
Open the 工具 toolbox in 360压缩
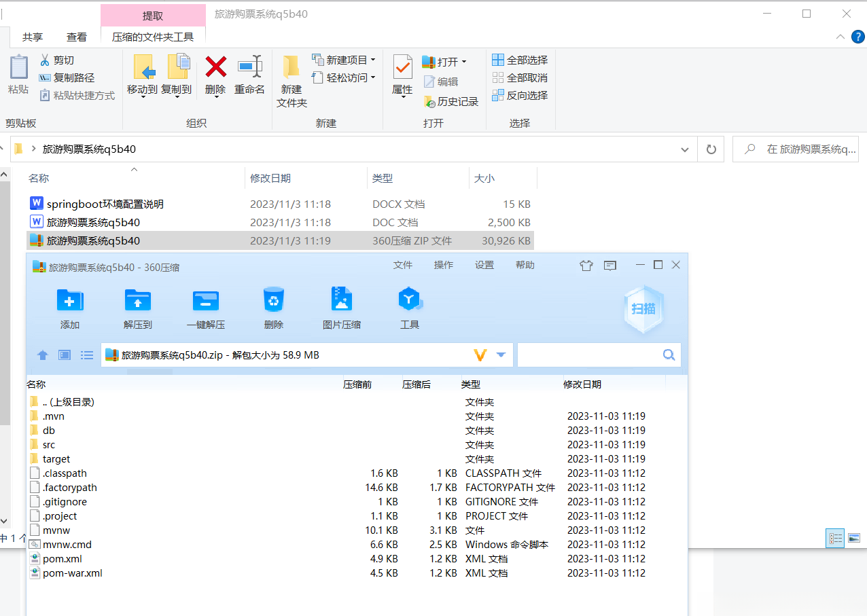coord(409,308)
